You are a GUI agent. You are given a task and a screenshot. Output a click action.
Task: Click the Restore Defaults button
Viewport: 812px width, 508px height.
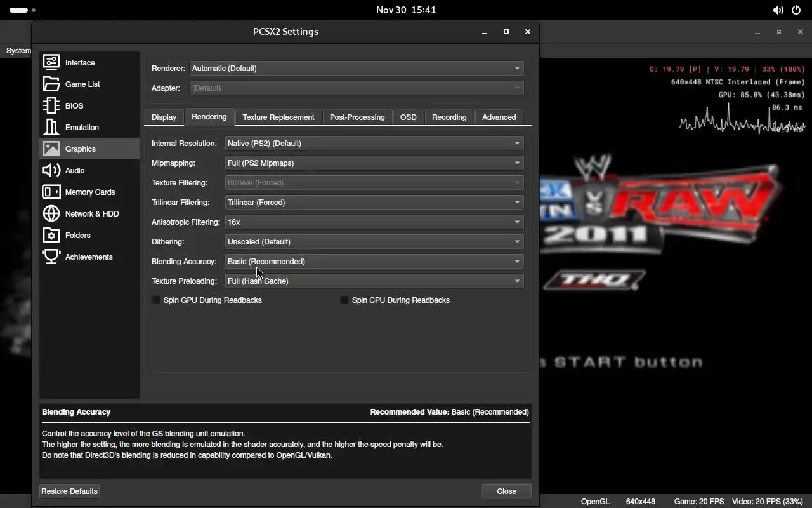pyautogui.click(x=69, y=491)
